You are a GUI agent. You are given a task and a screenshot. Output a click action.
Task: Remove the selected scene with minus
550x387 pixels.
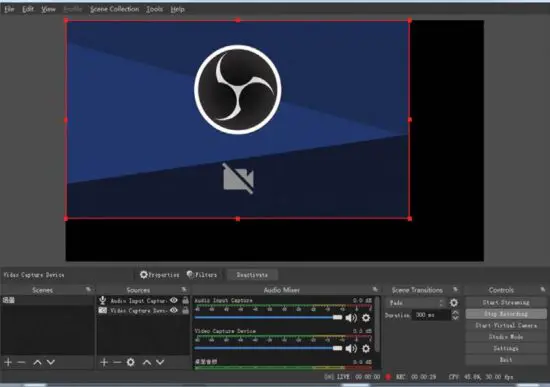pos(22,362)
